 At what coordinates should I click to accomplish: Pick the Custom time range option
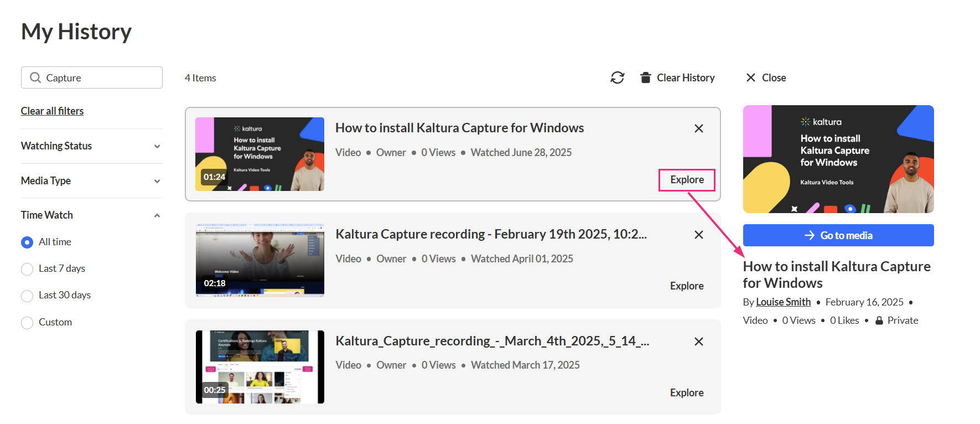[27, 323]
